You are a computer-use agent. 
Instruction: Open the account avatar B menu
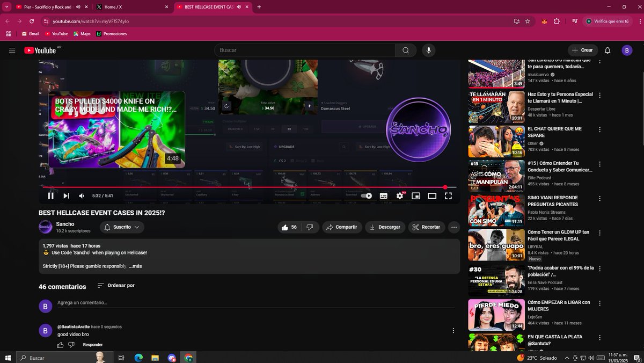[627, 50]
